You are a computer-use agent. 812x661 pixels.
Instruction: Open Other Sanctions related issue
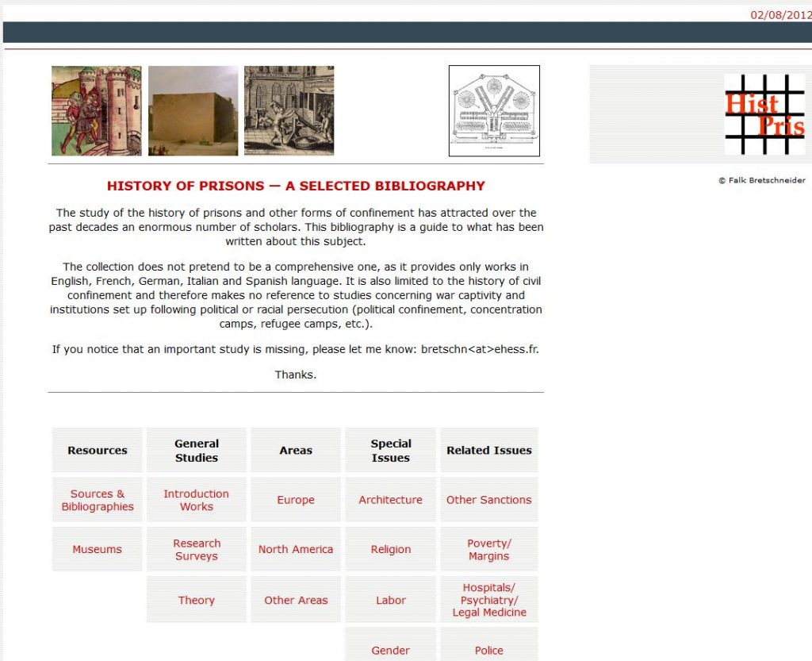pos(488,500)
